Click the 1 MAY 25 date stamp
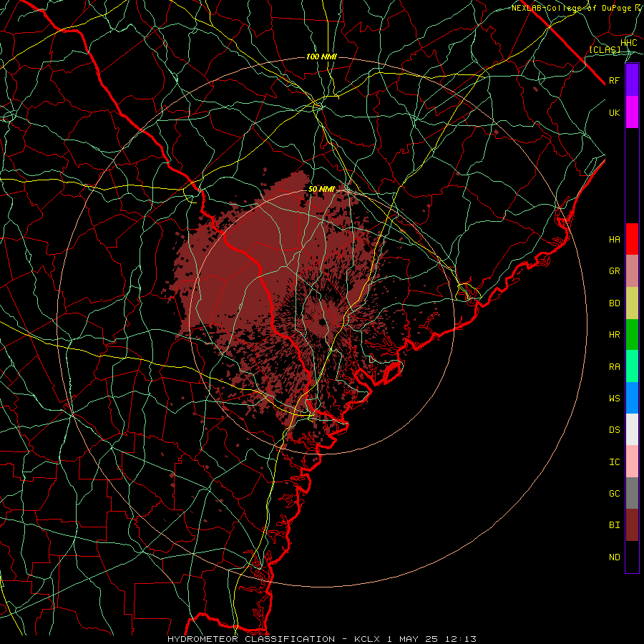The image size is (644, 644). tap(411, 639)
